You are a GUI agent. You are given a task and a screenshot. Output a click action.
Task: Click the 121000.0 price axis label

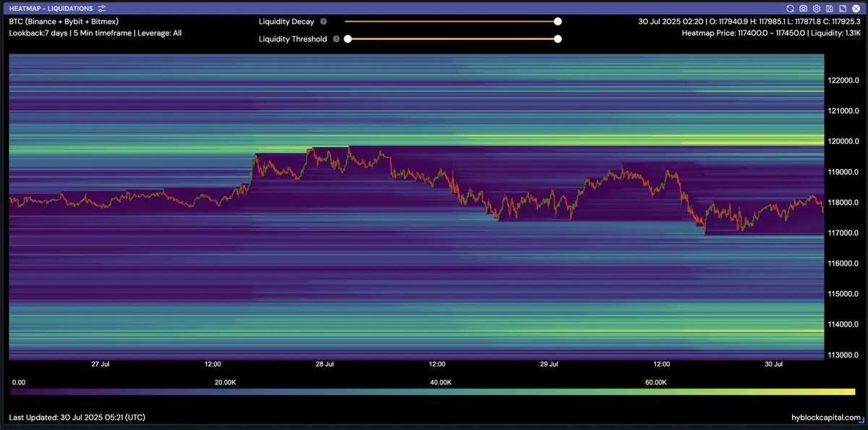tap(843, 111)
